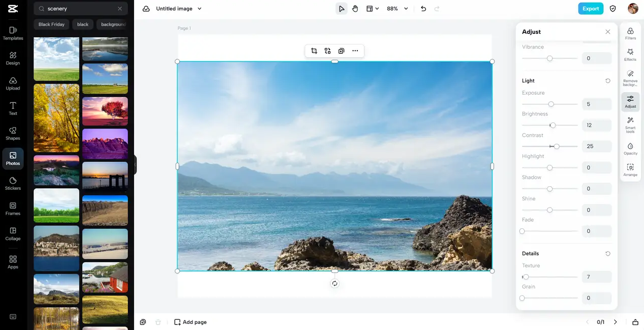
Task: Select the yellow autumn trees photo thumbnail
Action: point(57,118)
